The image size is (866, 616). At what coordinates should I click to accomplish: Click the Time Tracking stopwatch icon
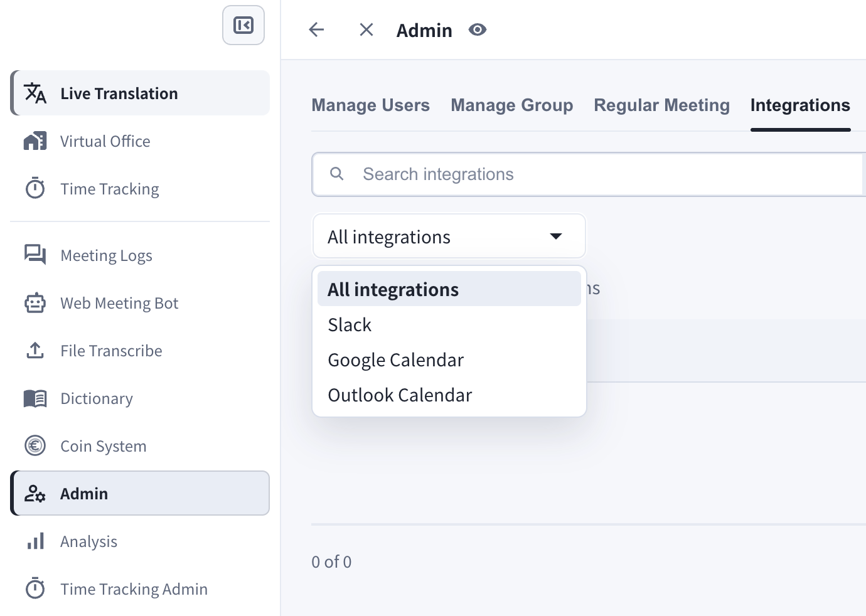click(35, 188)
